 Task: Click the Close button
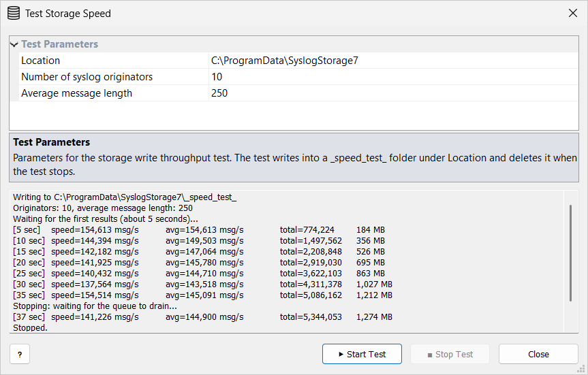(x=538, y=354)
